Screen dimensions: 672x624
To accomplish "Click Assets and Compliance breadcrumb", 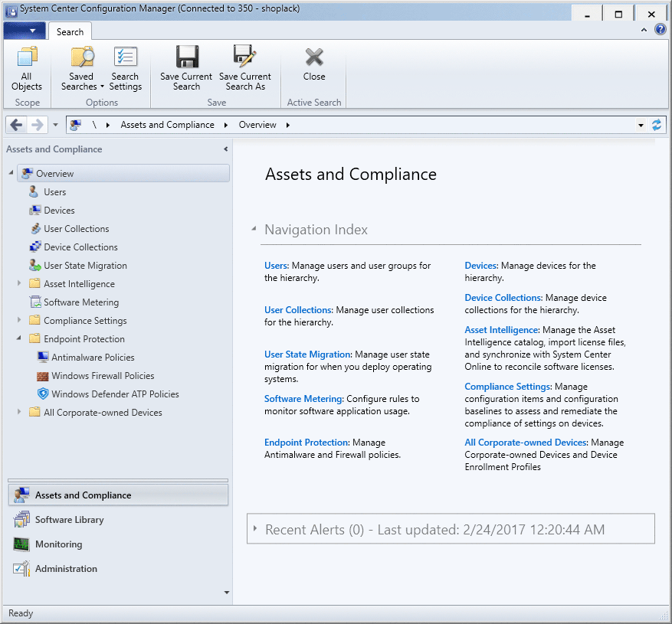I will point(167,125).
